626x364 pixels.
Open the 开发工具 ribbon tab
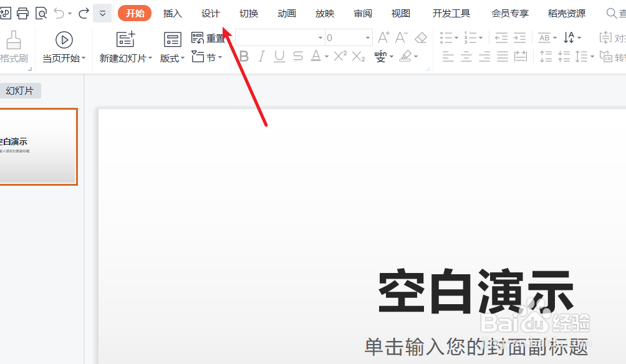451,14
